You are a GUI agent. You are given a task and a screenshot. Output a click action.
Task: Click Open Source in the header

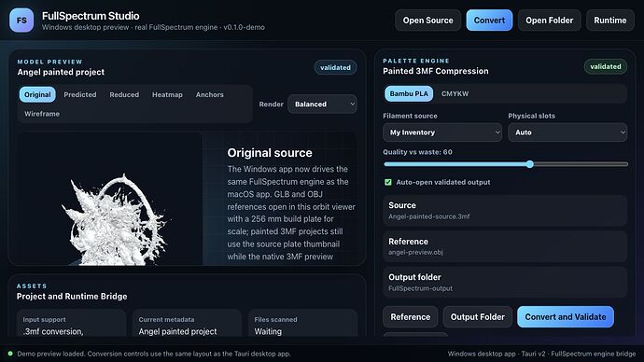coord(428,21)
